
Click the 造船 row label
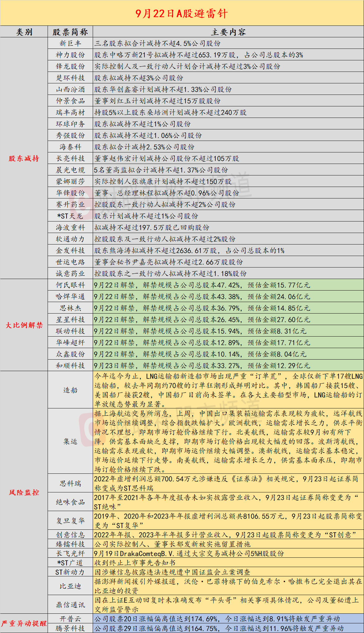coord(70,390)
